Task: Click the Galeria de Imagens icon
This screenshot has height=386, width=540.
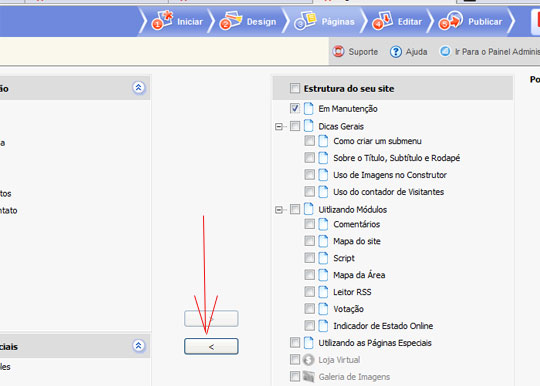Action: 309,377
